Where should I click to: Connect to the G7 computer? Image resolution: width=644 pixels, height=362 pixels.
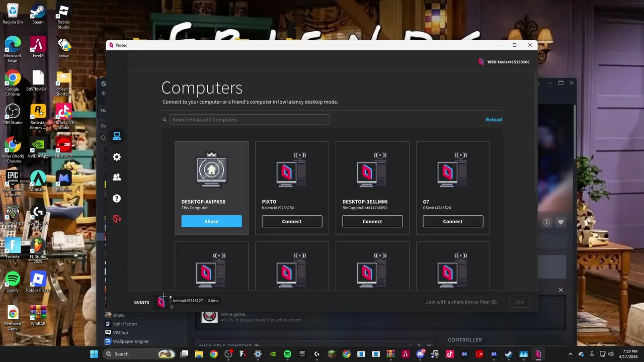[x=453, y=221]
